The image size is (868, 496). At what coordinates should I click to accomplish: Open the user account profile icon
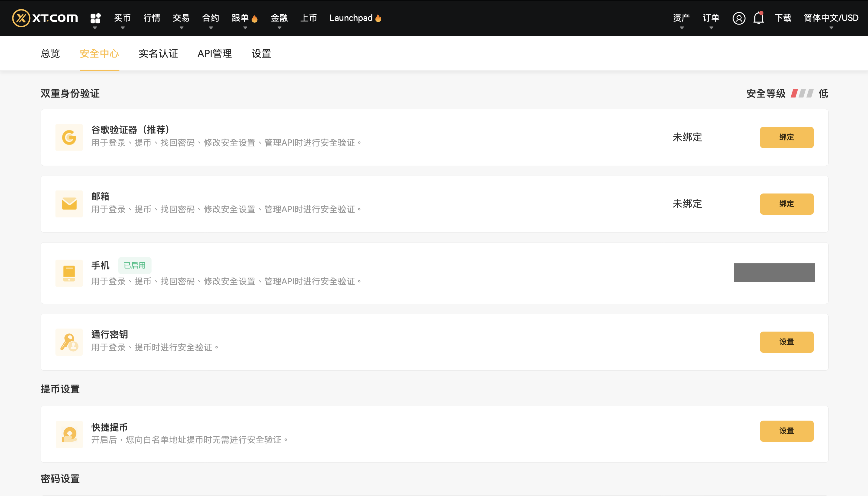[739, 18]
